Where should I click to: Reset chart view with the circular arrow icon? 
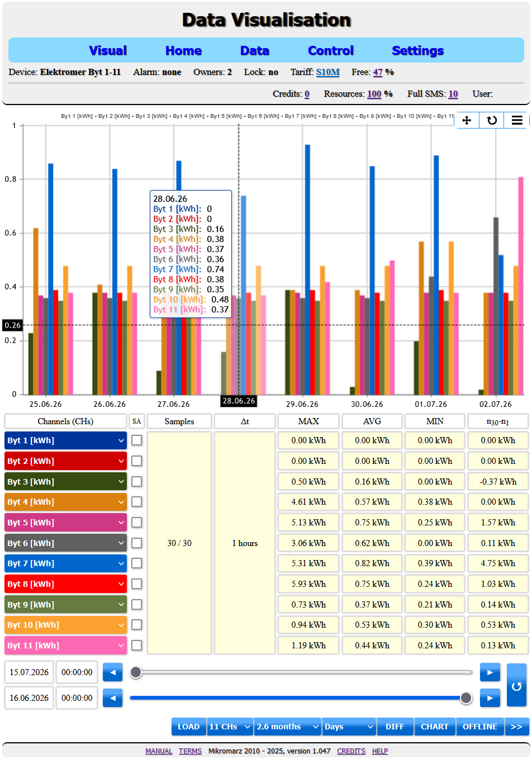492,120
